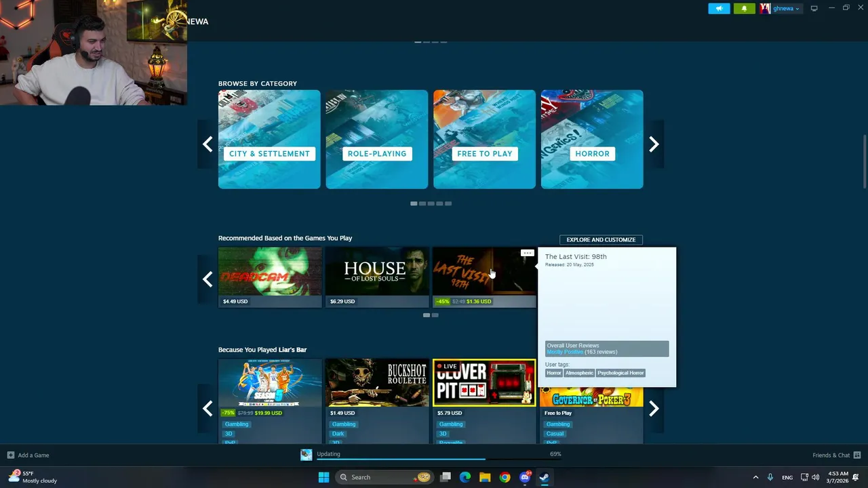
Task: Click Casual tag under Governor of Poker
Action: (x=555, y=434)
